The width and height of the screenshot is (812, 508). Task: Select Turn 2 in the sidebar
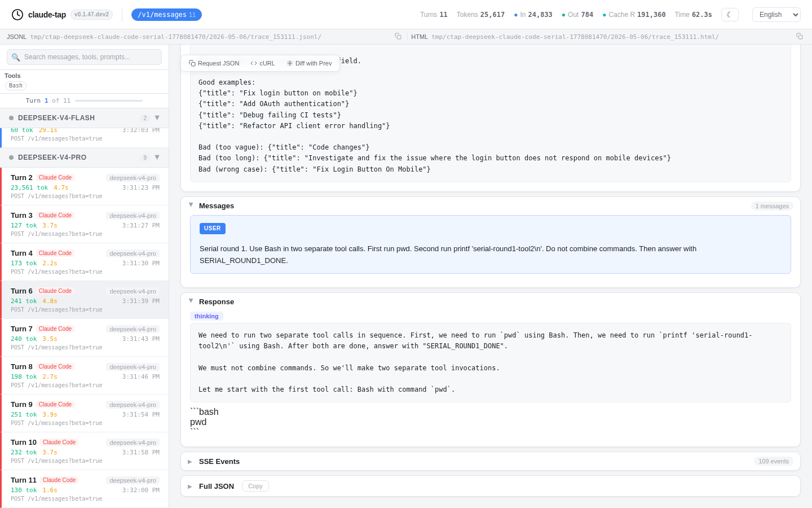(x=85, y=186)
